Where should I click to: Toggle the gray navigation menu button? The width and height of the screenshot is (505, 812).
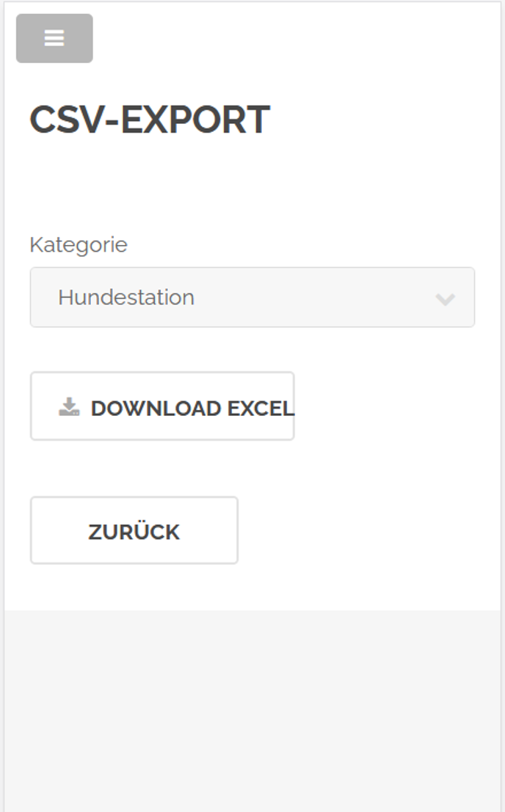click(54, 38)
